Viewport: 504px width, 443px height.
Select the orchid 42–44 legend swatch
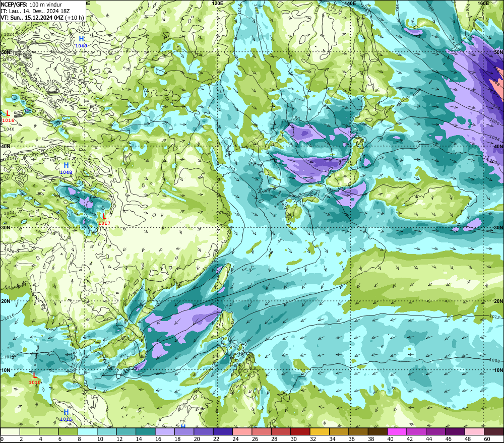tap(416, 431)
